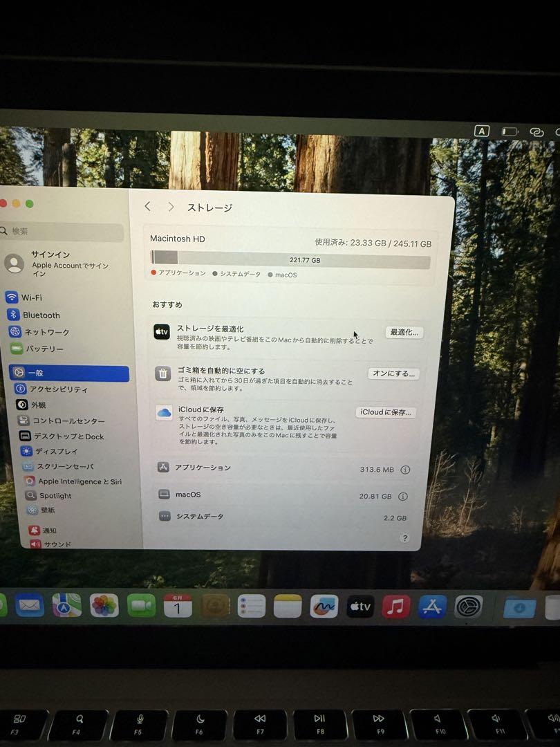Click the 最適化... button
The height and width of the screenshot is (747, 560).
tap(404, 332)
